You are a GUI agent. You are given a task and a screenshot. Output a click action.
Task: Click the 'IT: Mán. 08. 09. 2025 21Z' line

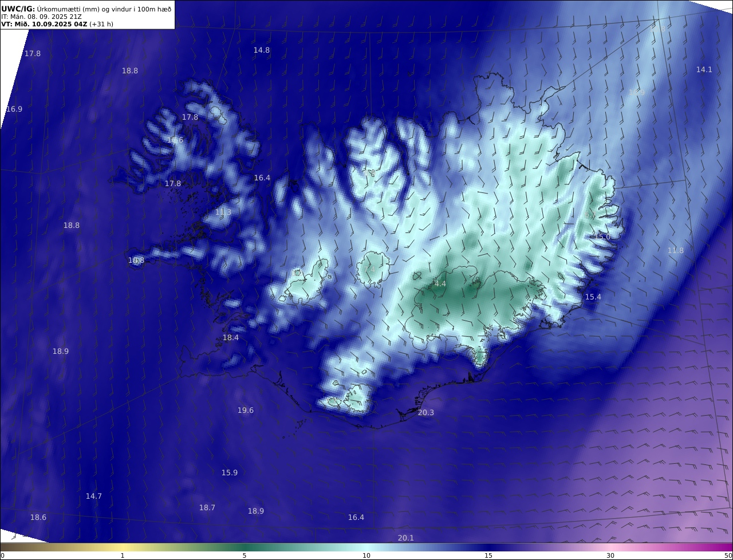[41, 17]
